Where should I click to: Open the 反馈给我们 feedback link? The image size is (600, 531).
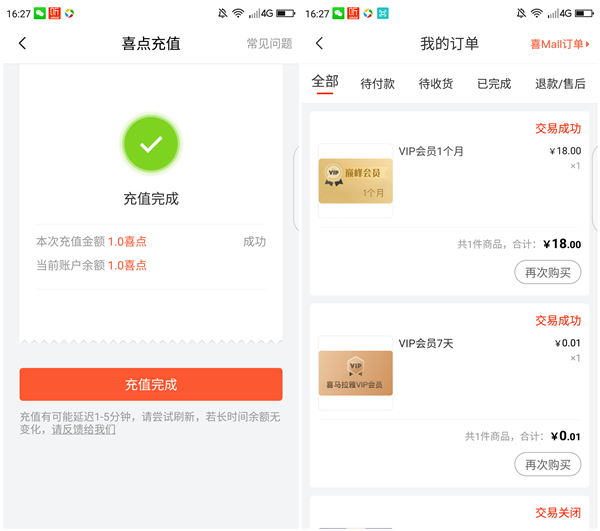click(x=84, y=429)
